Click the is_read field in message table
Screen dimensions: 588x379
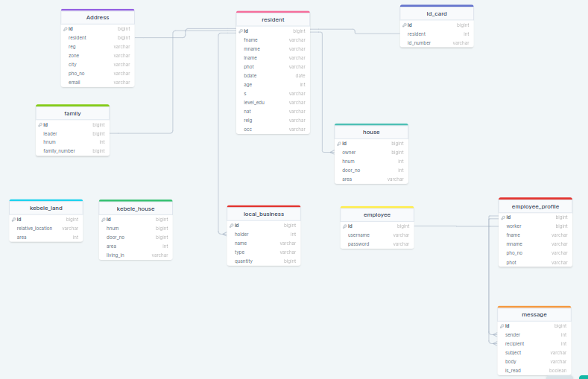tap(534, 371)
